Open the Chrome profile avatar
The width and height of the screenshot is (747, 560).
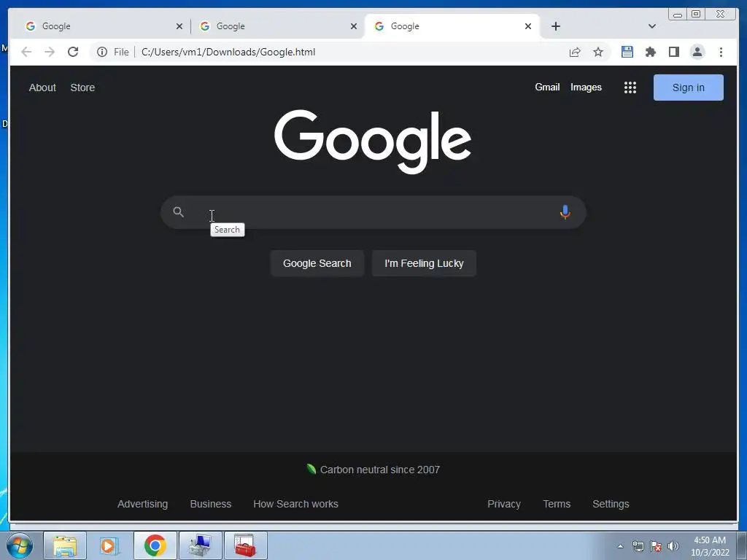tap(697, 52)
